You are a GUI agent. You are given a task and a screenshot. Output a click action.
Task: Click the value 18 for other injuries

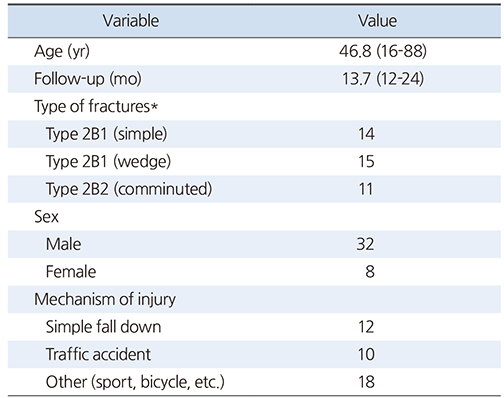[x=366, y=382]
